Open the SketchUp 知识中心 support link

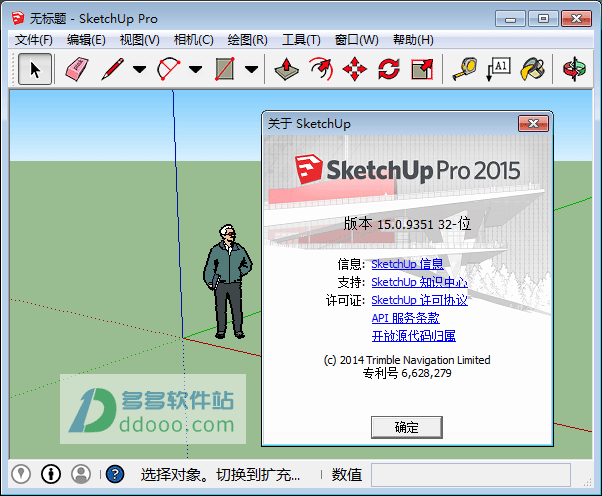coord(419,282)
